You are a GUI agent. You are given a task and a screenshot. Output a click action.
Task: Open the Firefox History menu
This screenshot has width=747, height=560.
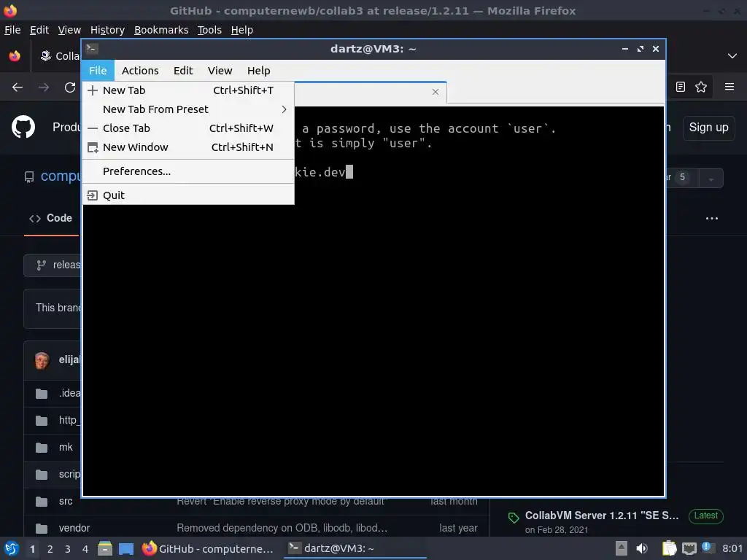108,30
